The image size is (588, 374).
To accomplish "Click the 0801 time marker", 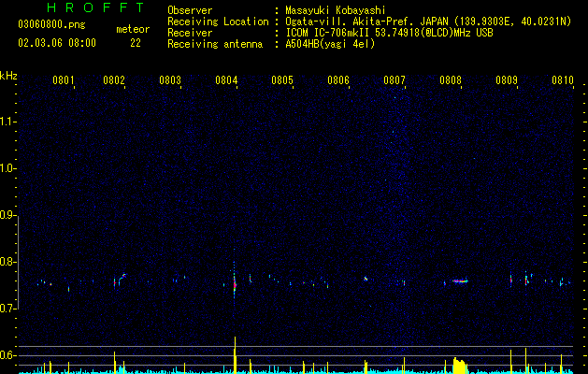I will [63, 80].
